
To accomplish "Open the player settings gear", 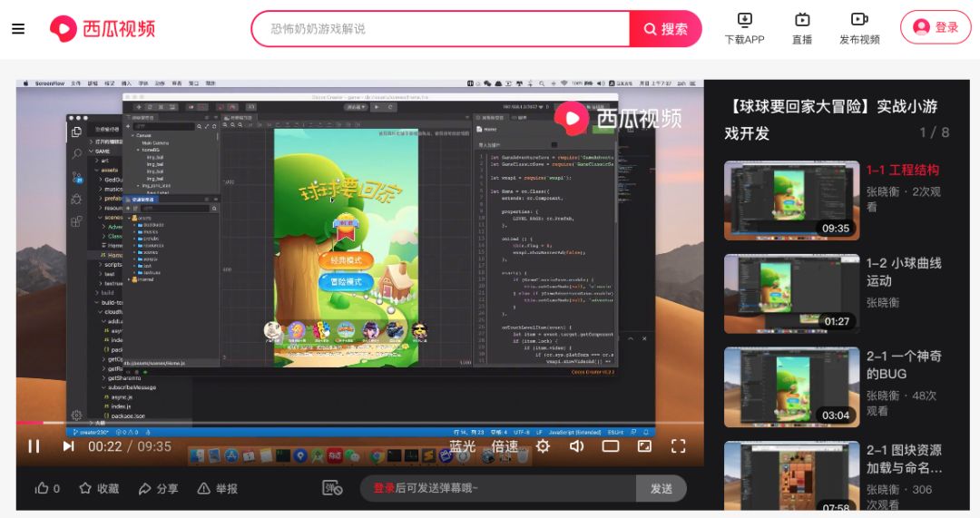I will click(543, 446).
